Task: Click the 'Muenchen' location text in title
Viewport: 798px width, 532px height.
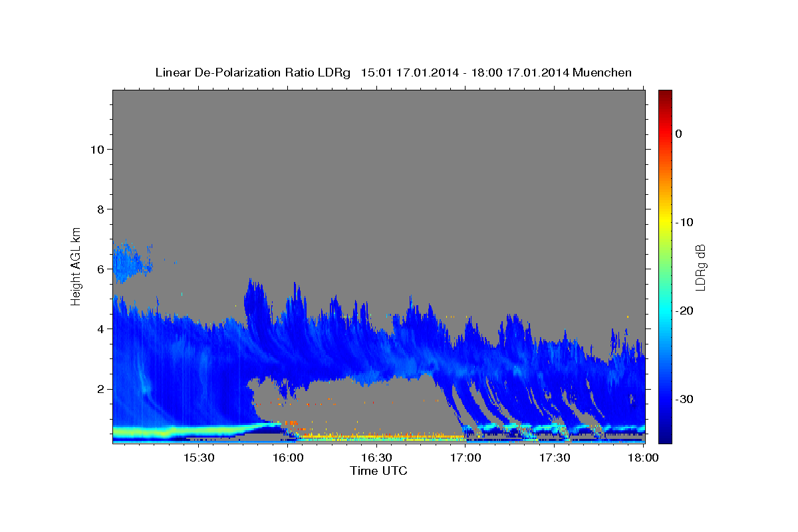Action: pyautogui.click(x=604, y=72)
